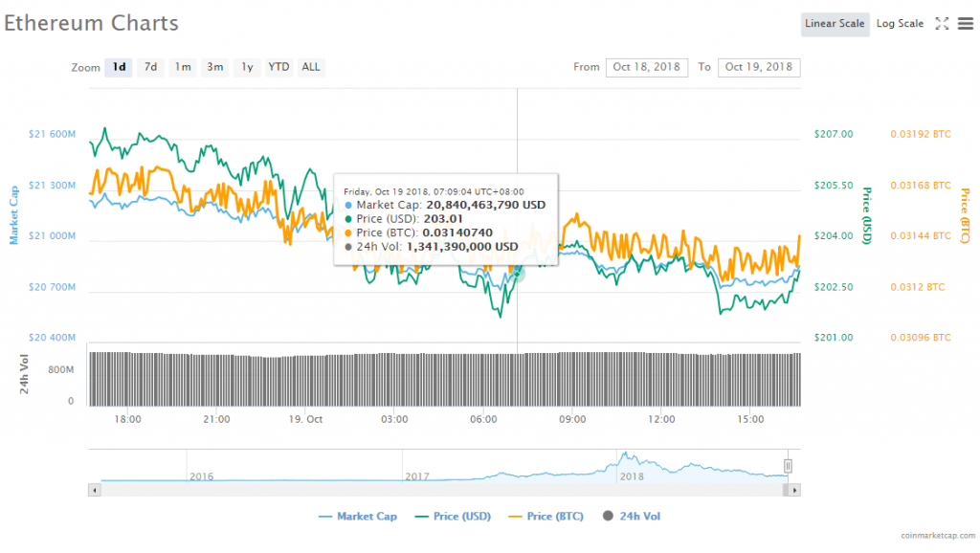Toggle Market Cap series in legend

pos(358,517)
